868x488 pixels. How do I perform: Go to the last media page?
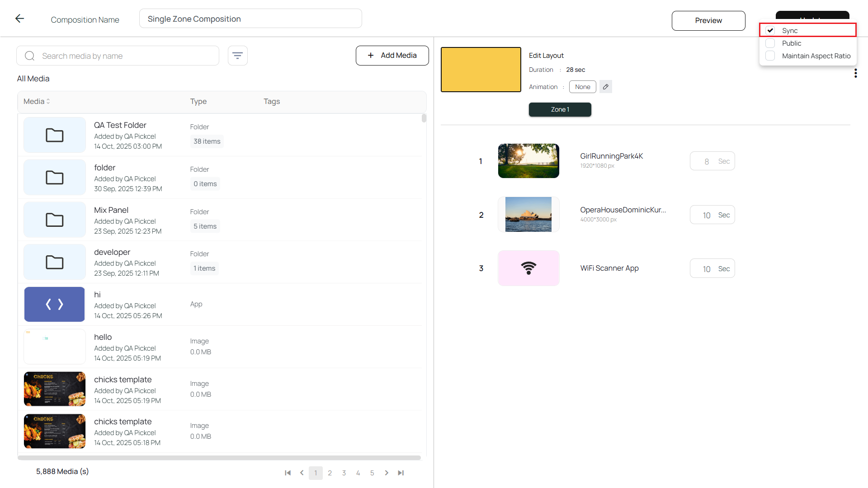coord(401,473)
